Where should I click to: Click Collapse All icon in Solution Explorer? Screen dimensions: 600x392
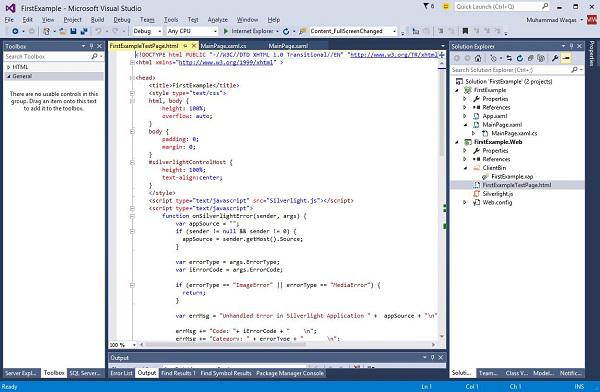[530, 58]
